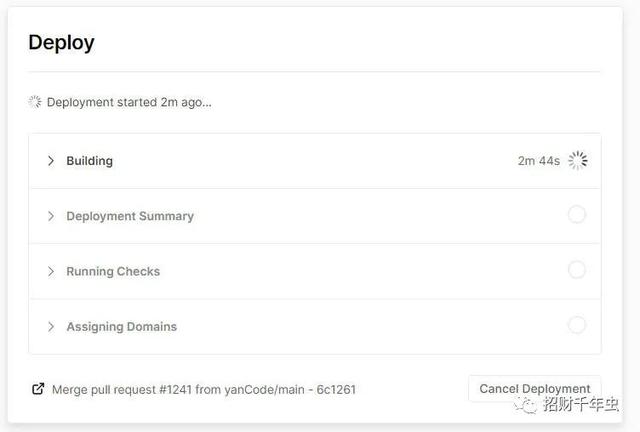Click the loading spinner next to Deployment started
This screenshot has height=432, width=640.
click(35, 102)
